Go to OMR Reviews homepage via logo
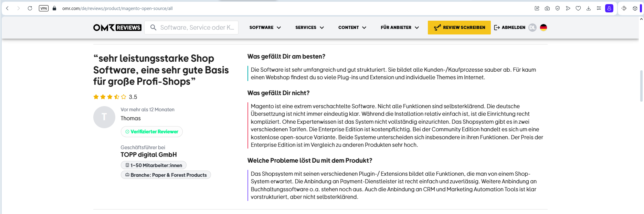The height and width of the screenshot is (214, 644). point(117,28)
